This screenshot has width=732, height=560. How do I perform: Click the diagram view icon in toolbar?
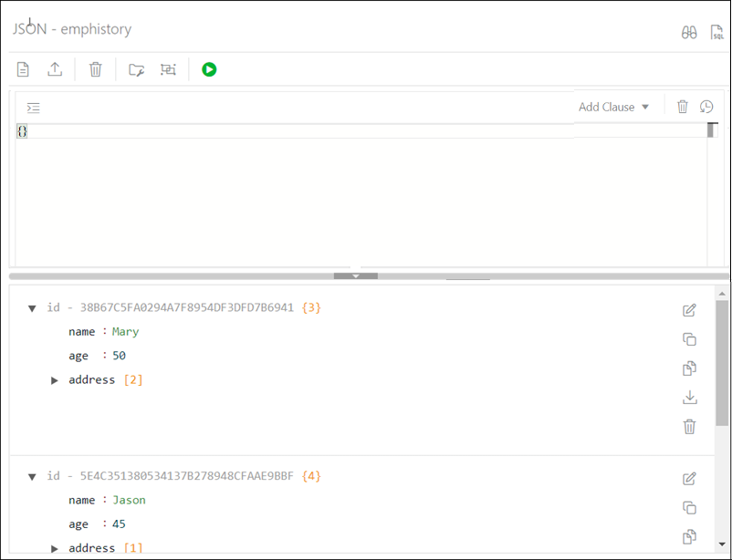click(x=168, y=69)
